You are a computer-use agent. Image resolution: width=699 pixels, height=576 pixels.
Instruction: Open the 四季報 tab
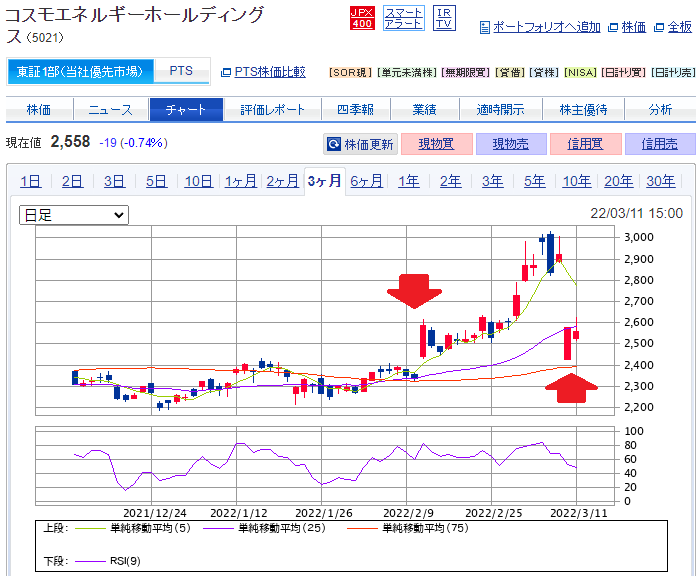point(355,109)
